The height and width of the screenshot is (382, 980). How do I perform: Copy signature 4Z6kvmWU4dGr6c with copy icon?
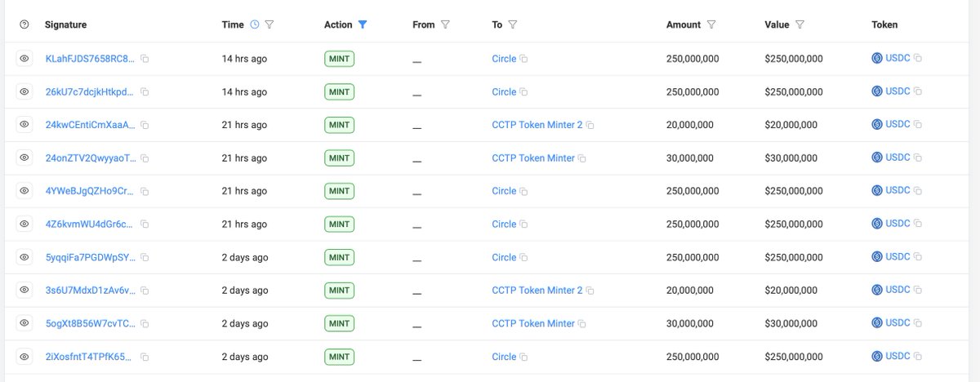(145, 224)
